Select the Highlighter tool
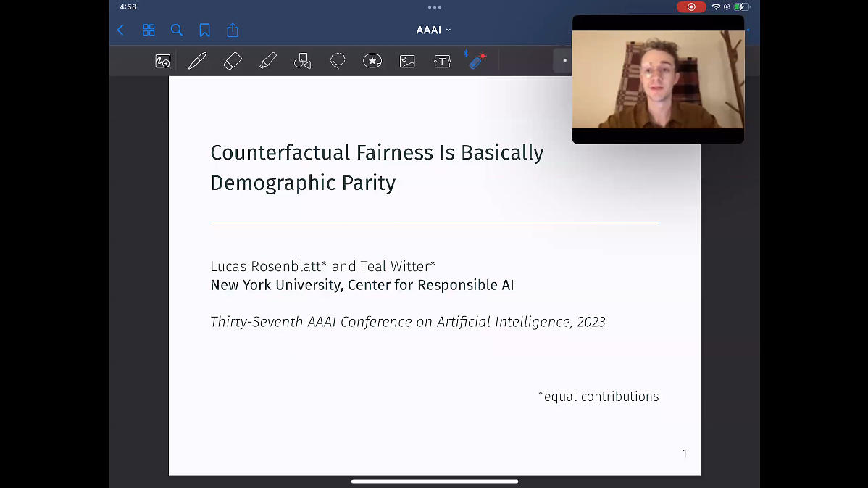This screenshot has height=488, width=868. coord(267,60)
